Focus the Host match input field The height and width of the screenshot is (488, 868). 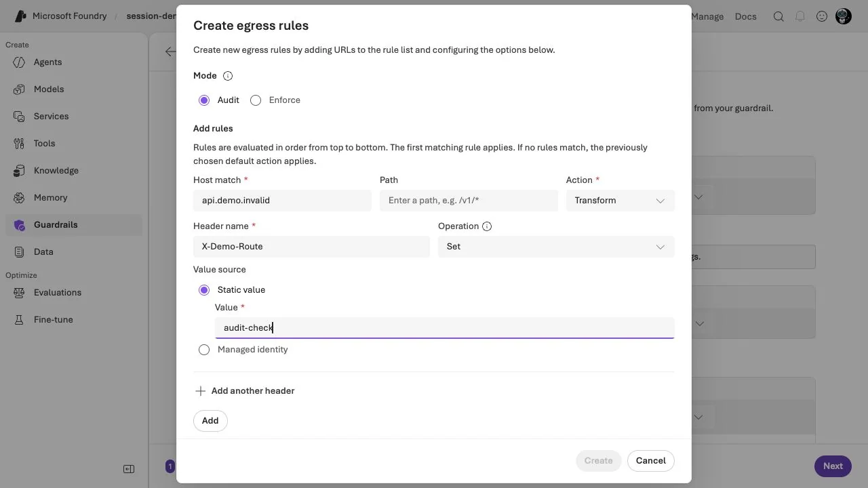(x=282, y=201)
